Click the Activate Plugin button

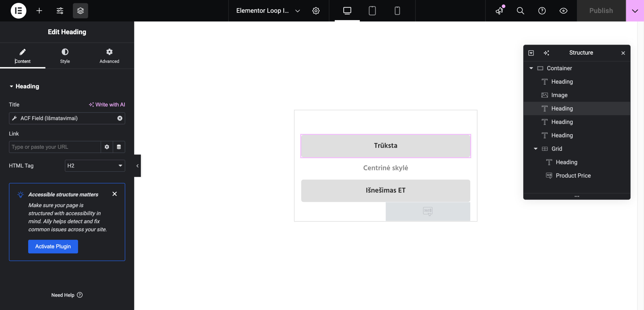53,246
